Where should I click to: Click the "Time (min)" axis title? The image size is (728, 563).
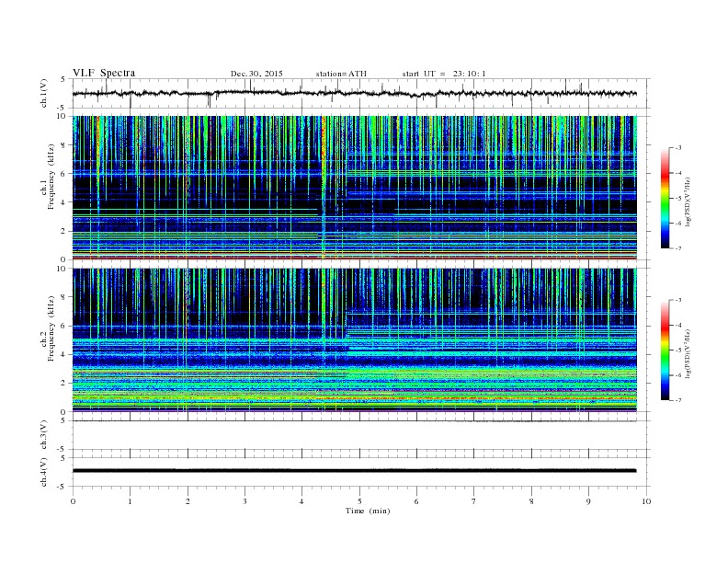pos(368,511)
